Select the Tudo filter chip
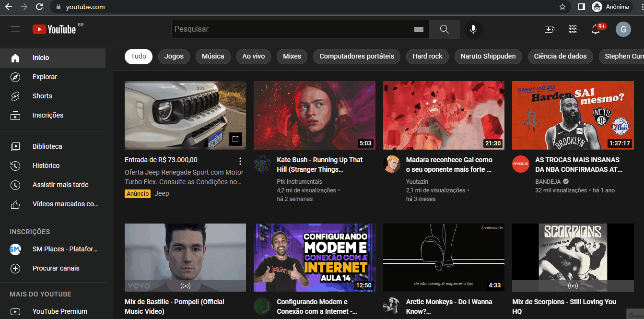The height and width of the screenshot is (319, 644). point(139,56)
